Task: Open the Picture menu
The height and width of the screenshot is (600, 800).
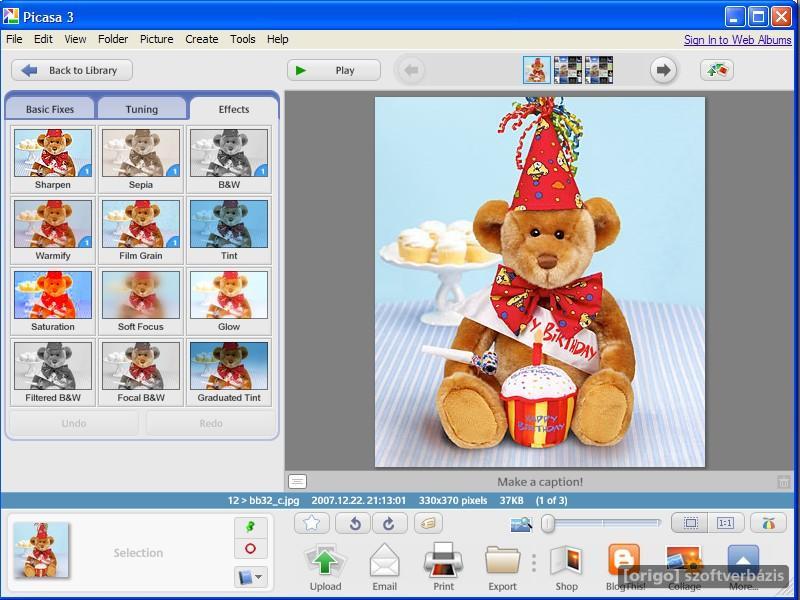Action: (157, 39)
